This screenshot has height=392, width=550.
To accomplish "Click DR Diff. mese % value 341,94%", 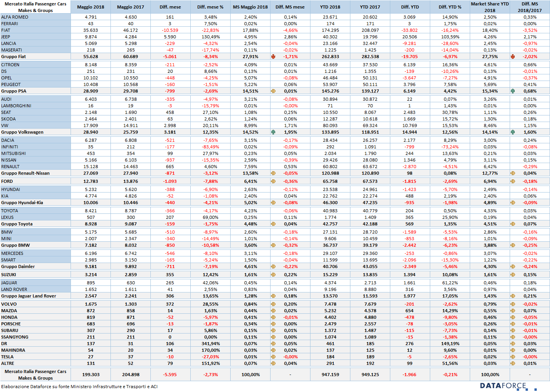I will point(210,344).
